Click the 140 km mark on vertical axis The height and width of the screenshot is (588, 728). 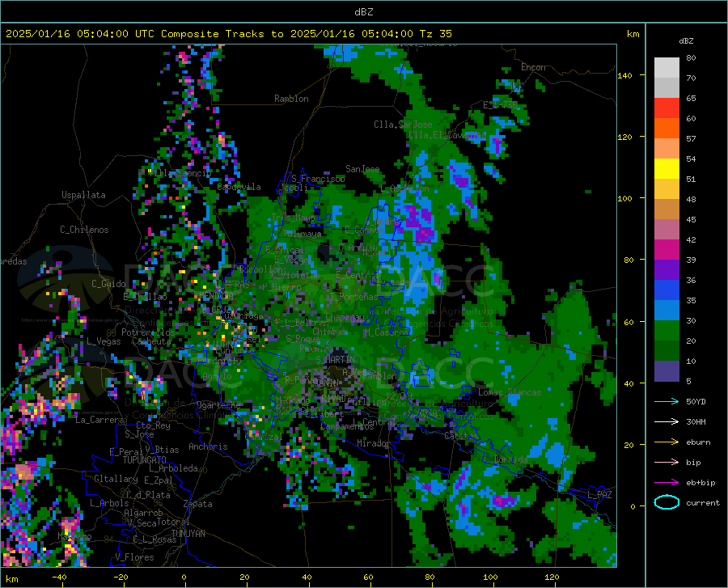pyautogui.click(x=624, y=75)
